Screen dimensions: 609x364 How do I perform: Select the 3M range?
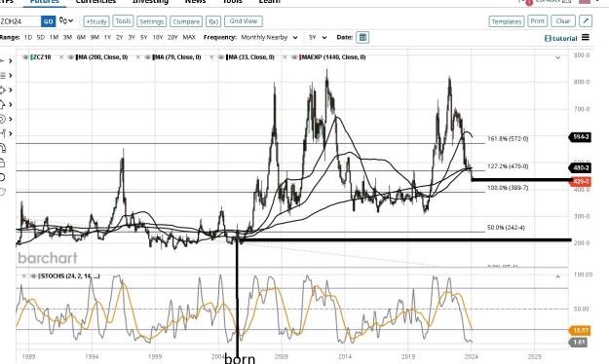(67, 38)
